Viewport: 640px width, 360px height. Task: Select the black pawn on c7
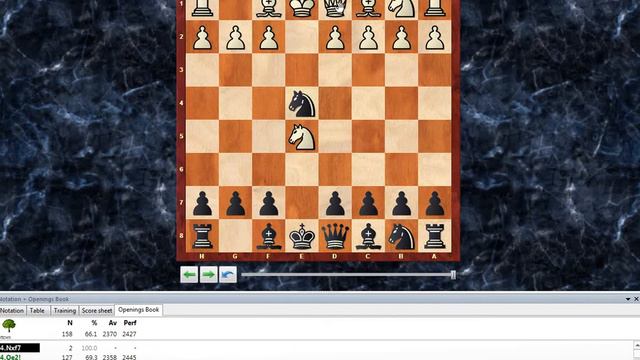(x=368, y=203)
